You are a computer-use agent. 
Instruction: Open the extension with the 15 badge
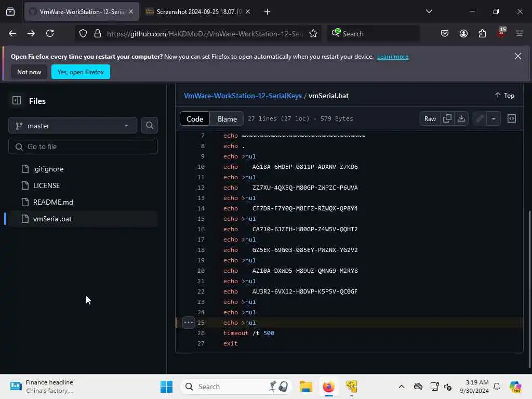point(501,33)
